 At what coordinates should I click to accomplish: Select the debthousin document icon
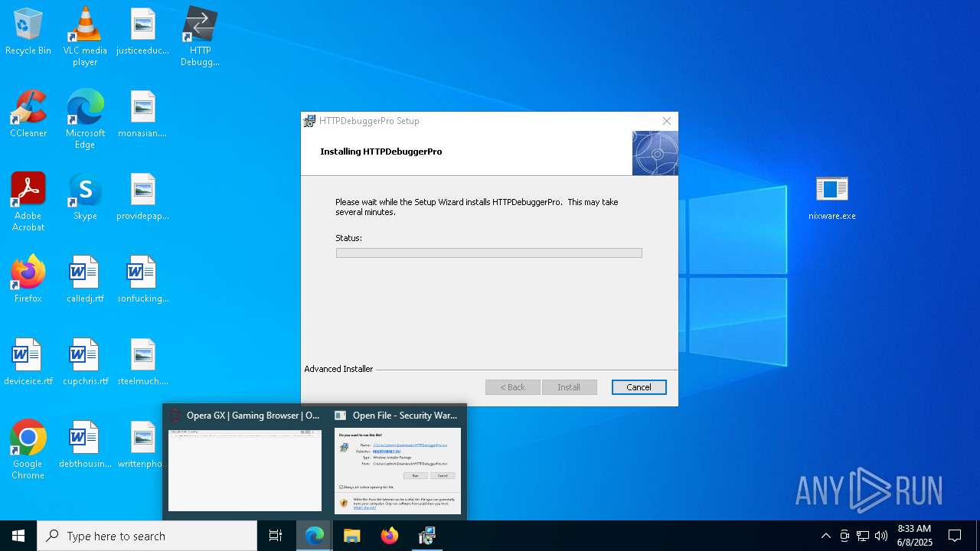pyautogui.click(x=85, y=445)
